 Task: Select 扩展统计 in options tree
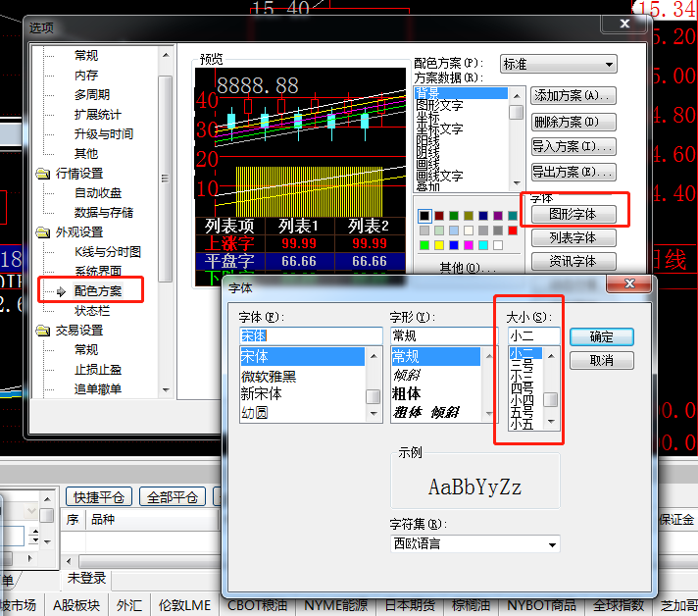click(x=97, y=115)
